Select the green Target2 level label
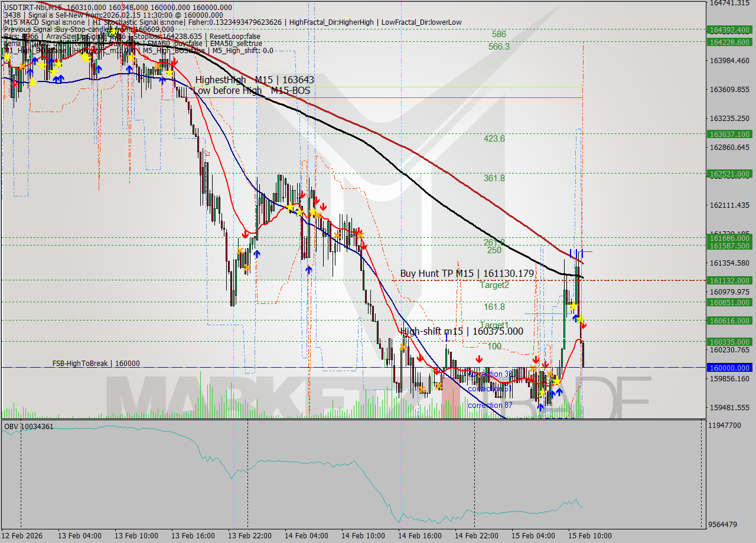The image size is (756, 543). coord(493,284)
